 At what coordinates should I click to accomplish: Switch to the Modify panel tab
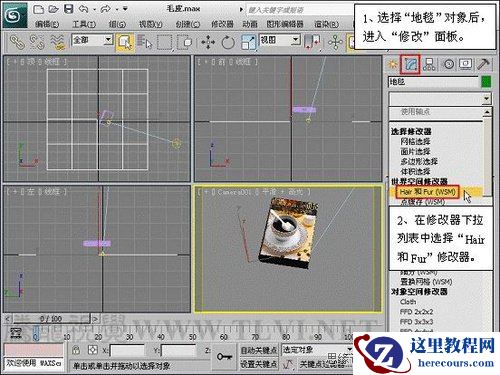[x=411, y=64]
